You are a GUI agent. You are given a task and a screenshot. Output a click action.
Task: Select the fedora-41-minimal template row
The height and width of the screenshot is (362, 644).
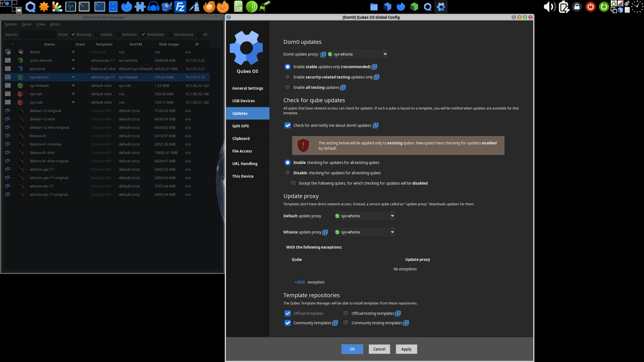[x=107, y=144]
